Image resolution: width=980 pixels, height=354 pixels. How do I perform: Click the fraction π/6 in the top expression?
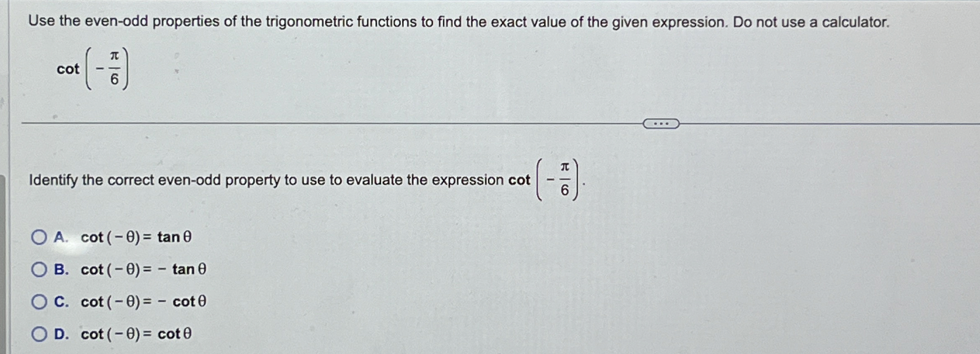pos(114,69)
